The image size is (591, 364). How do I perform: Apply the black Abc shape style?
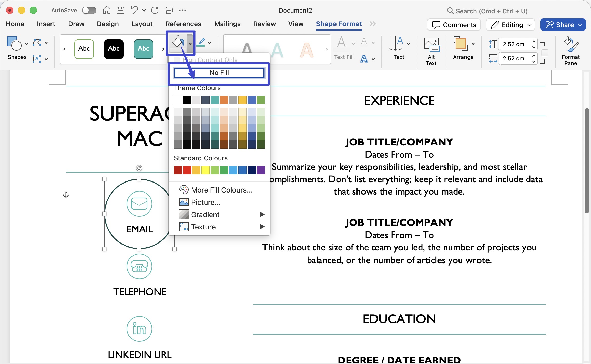pyautogui.click(x=114, y=49)
